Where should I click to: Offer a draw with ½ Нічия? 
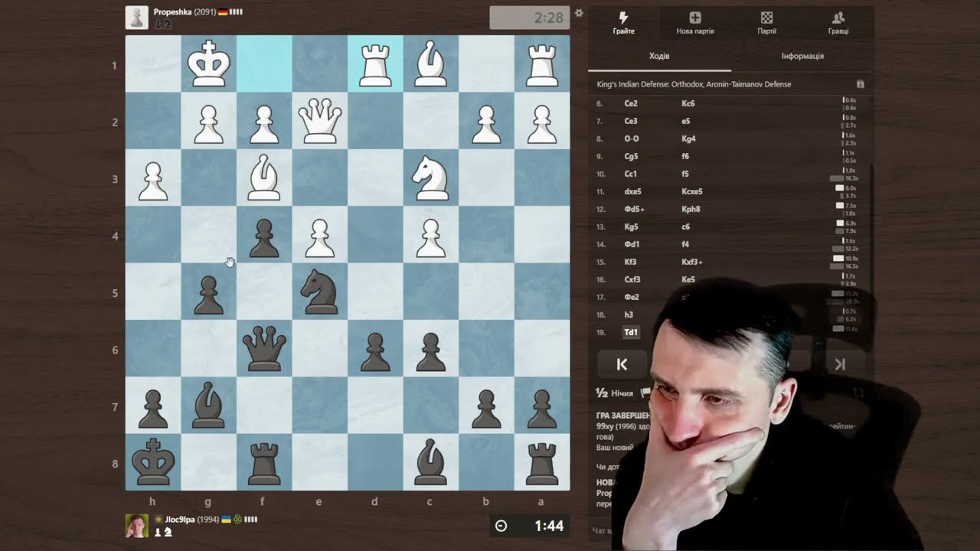tap(615, 393)
